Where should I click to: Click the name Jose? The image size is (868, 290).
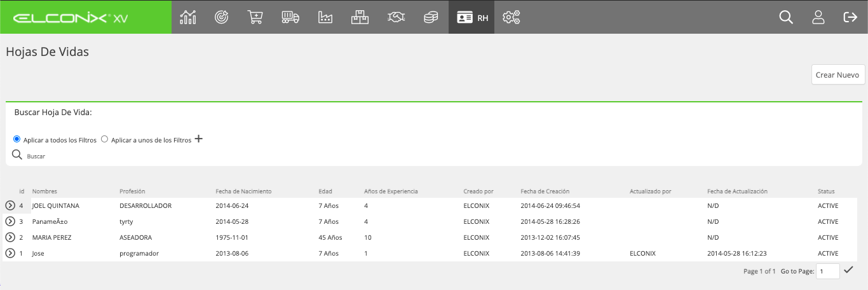[x=38, y=253]
